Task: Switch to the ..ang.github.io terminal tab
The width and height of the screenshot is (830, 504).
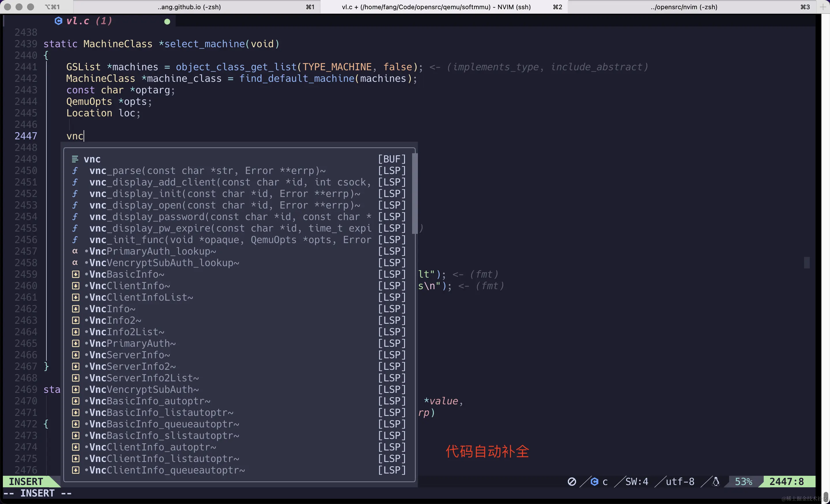Action: (x=189, y=7)
